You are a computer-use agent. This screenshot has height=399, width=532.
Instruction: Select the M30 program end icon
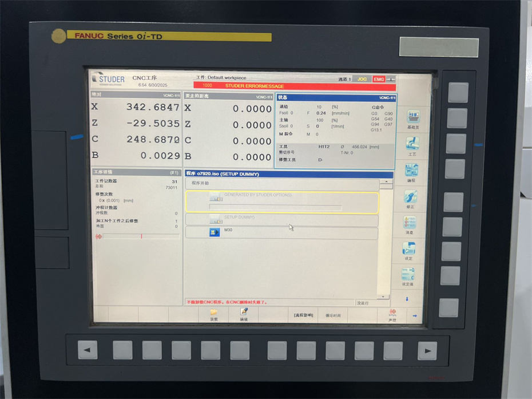point(215,232)
